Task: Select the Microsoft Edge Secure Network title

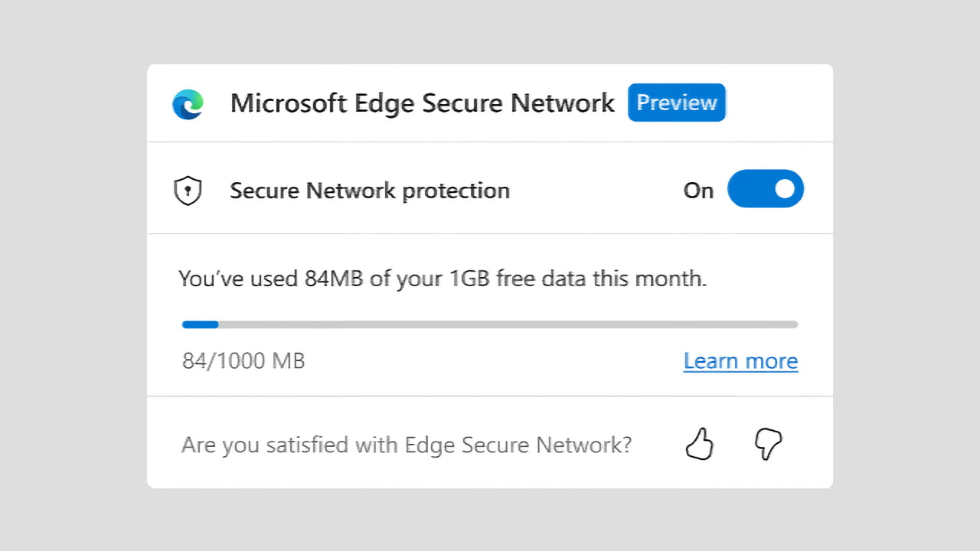Action: point(422,103)
